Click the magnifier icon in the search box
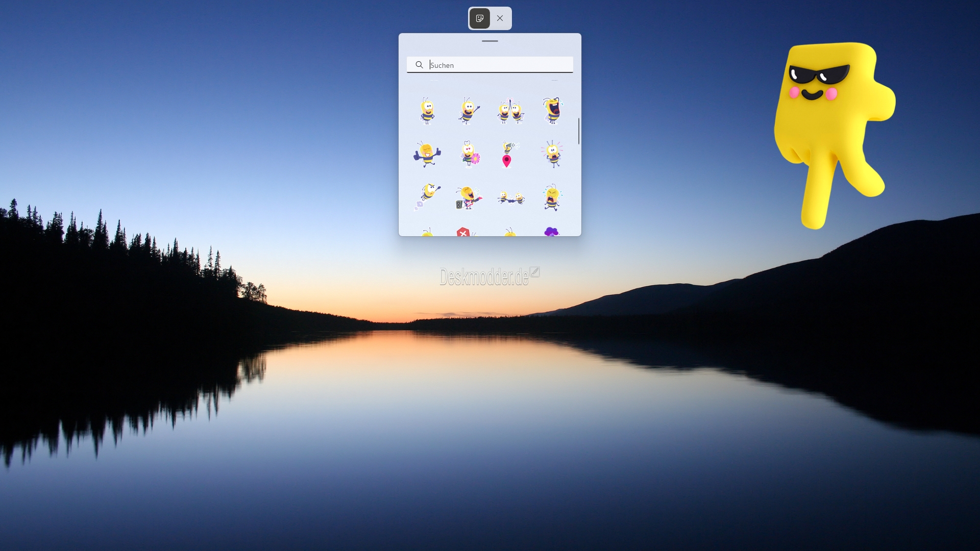This screenshot has width=980, height=551. (x=419, y=65)
